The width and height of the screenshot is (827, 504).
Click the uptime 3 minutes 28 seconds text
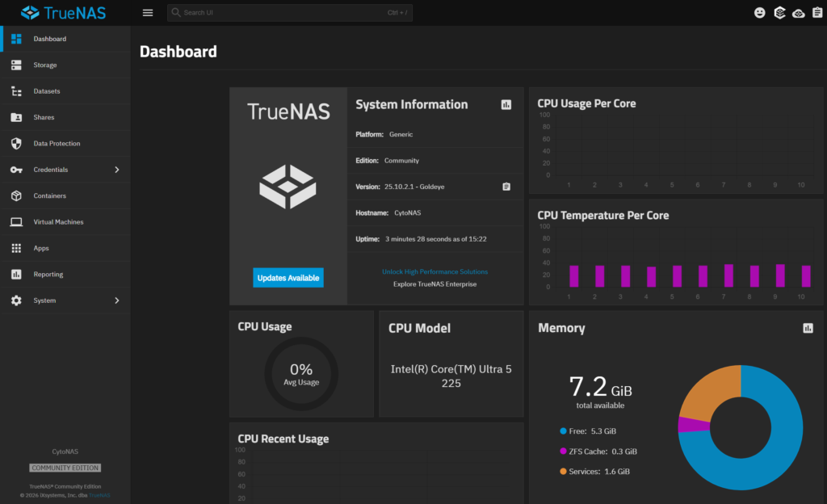tap(435, 239)
